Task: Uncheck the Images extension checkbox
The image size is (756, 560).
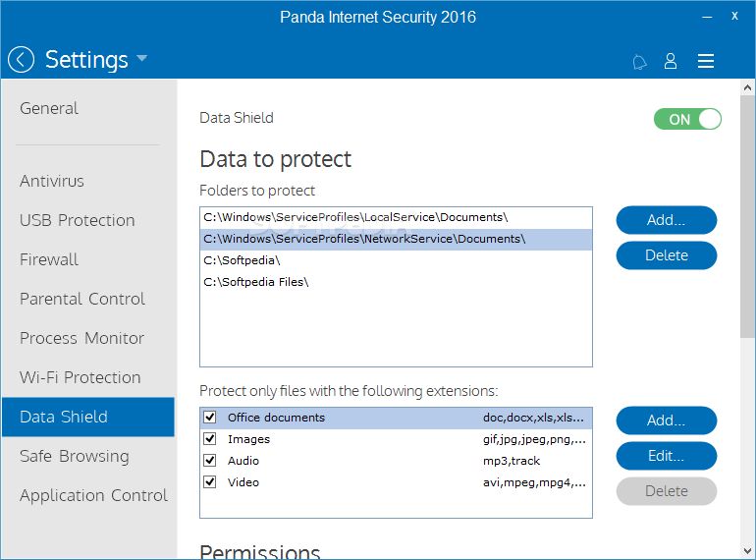Action: pos(209,439)
